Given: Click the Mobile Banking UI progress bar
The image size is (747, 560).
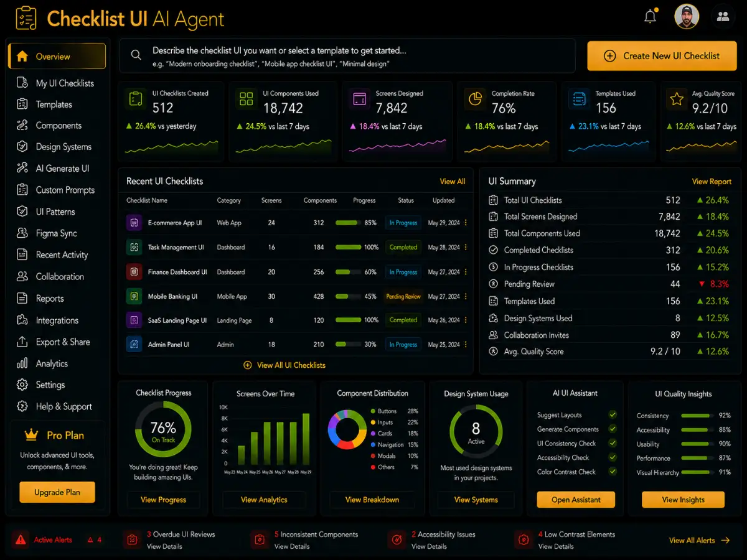Looking at the screenshot, I should tap(348, 297).
